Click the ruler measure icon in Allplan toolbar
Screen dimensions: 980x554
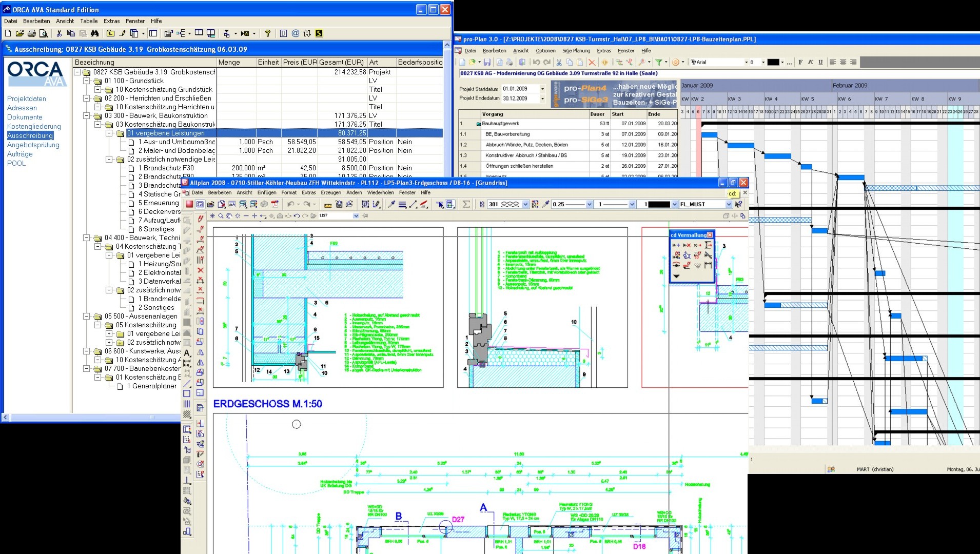click(x=327, y=204)
